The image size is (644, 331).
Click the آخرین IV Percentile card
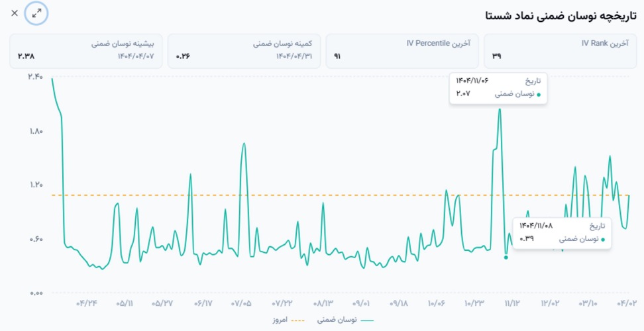(402, 51)
